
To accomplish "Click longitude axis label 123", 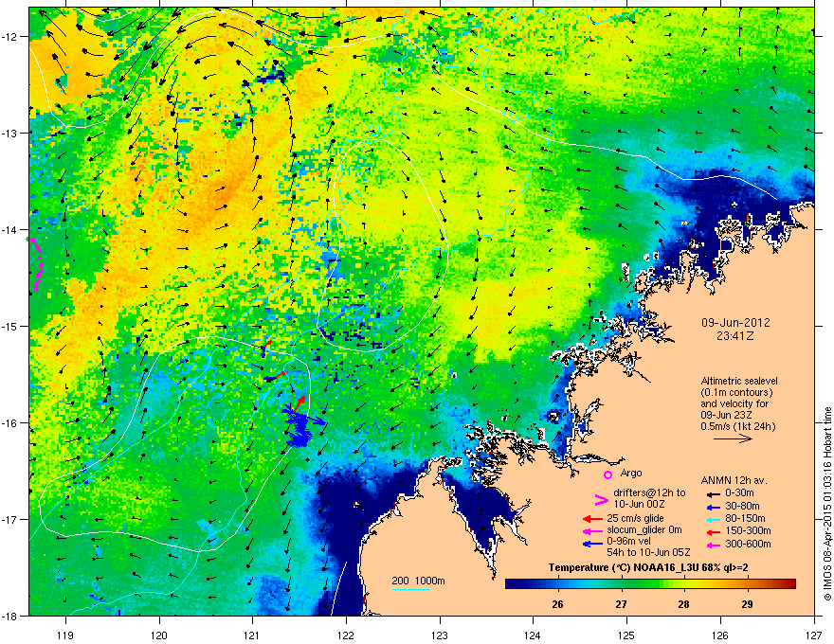I will click(440, 635).
